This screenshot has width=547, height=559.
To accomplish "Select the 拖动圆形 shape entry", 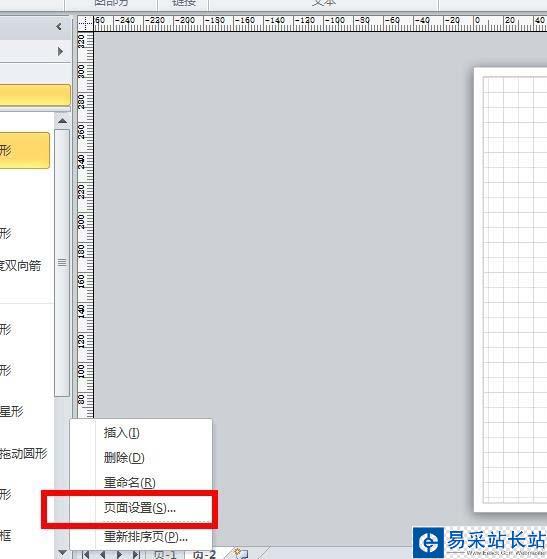I will (24, 453).
